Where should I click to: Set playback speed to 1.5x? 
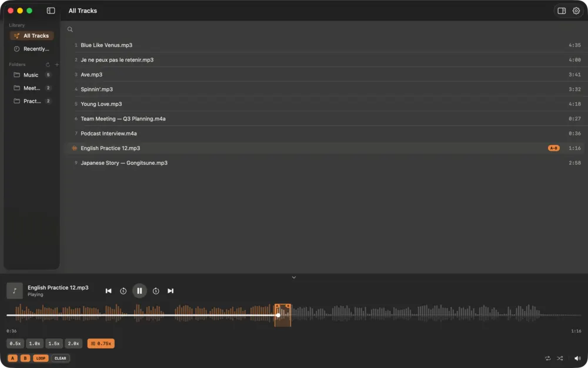pos(54,344)
